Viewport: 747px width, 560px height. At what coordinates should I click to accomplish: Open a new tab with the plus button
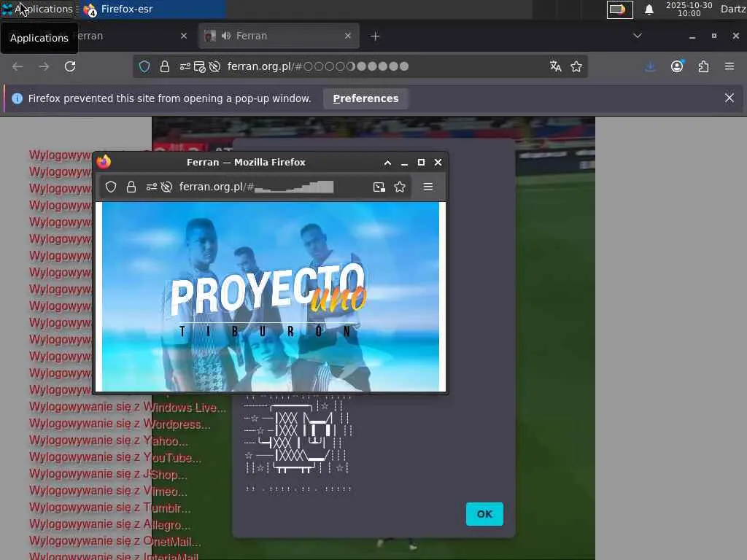click(x=375, y=36)
